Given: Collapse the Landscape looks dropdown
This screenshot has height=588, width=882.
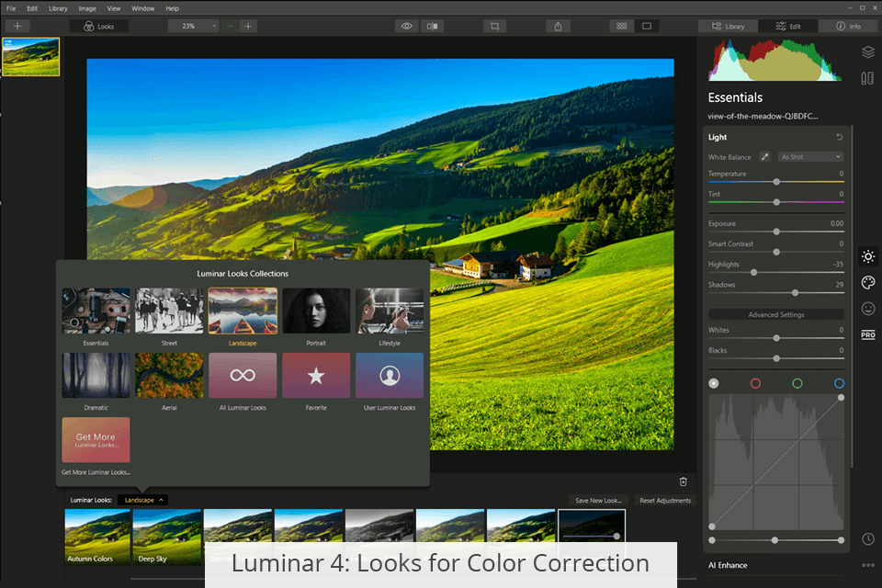Looking at the screenshot, I should coord(143,500).
